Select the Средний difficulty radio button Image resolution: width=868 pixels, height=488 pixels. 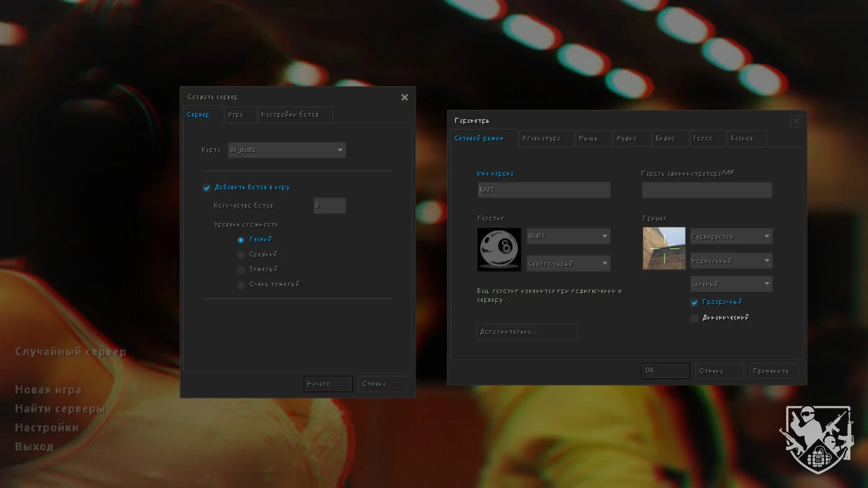coord(241,255)
